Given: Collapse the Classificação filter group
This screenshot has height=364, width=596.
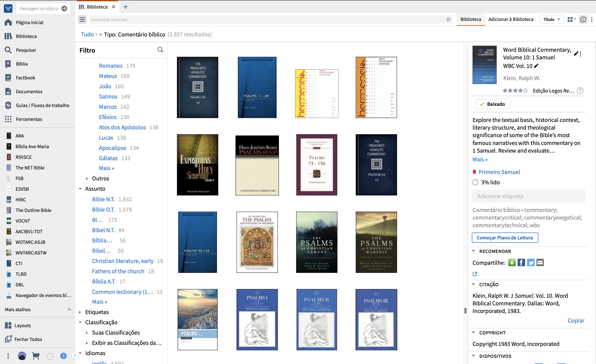Looking at the screenshot, I should click(80, 322).
